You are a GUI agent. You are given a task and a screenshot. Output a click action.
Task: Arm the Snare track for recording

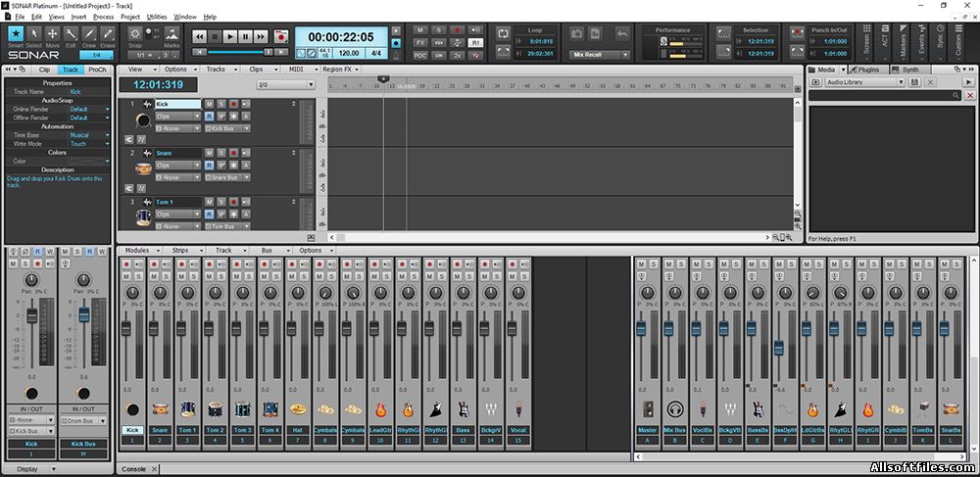coord(234,153)
